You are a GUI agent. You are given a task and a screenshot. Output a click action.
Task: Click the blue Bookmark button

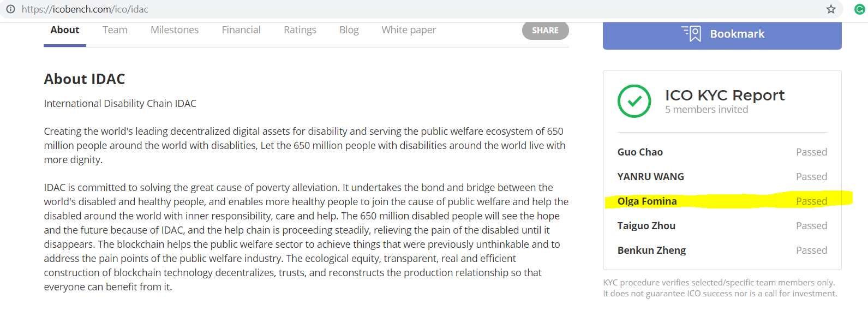pos(722,35)
